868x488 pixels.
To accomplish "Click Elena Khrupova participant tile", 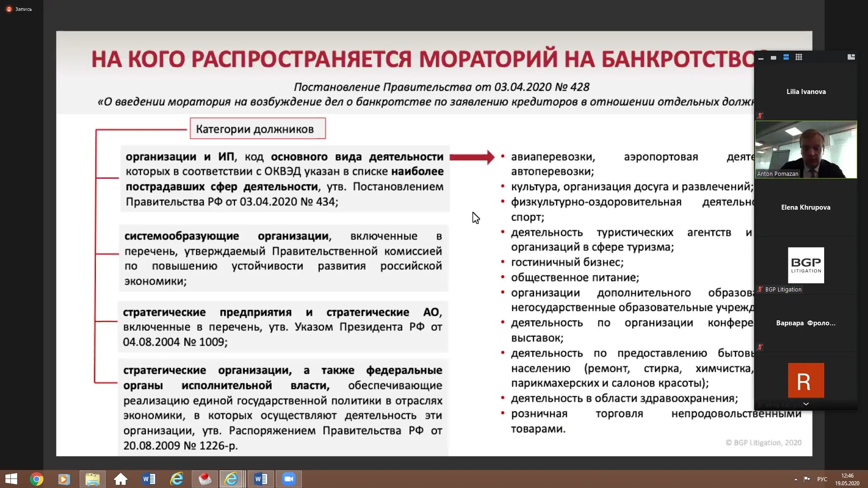I will pos(806,207).
